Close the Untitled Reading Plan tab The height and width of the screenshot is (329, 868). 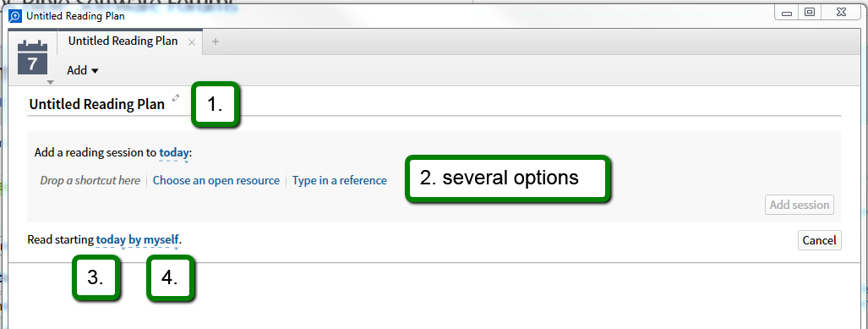192,42
